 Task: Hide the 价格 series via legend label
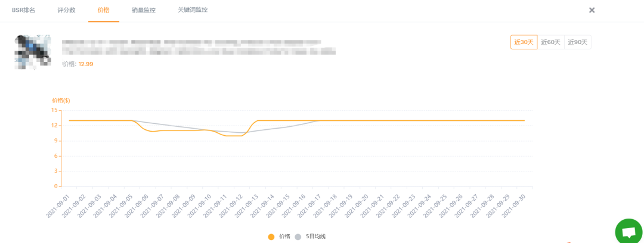point(284,236)
